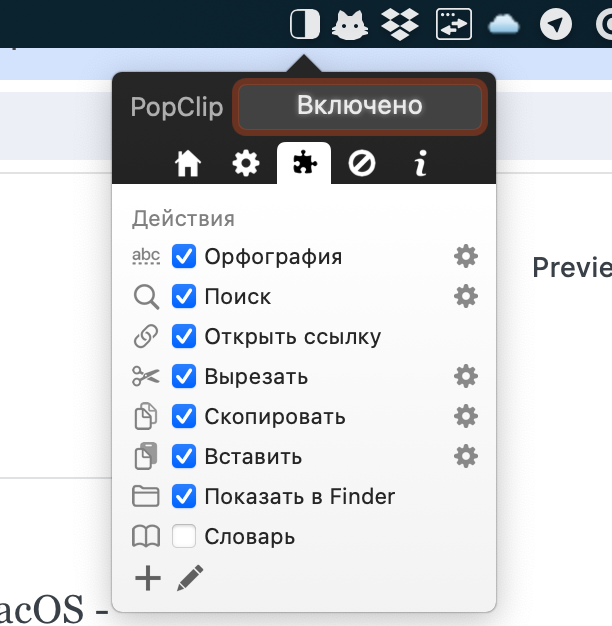Click the PopClip menu bar icon

[x=305, y=24]
